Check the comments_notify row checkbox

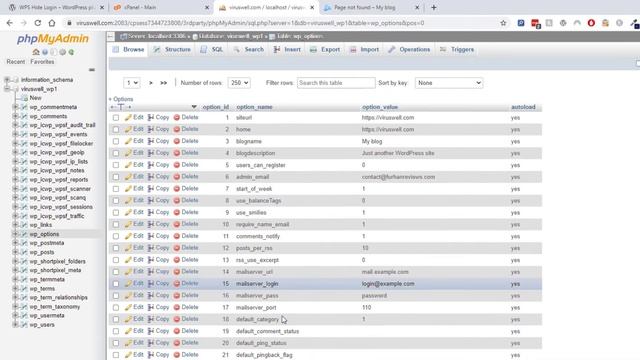[x=116, y=236]
